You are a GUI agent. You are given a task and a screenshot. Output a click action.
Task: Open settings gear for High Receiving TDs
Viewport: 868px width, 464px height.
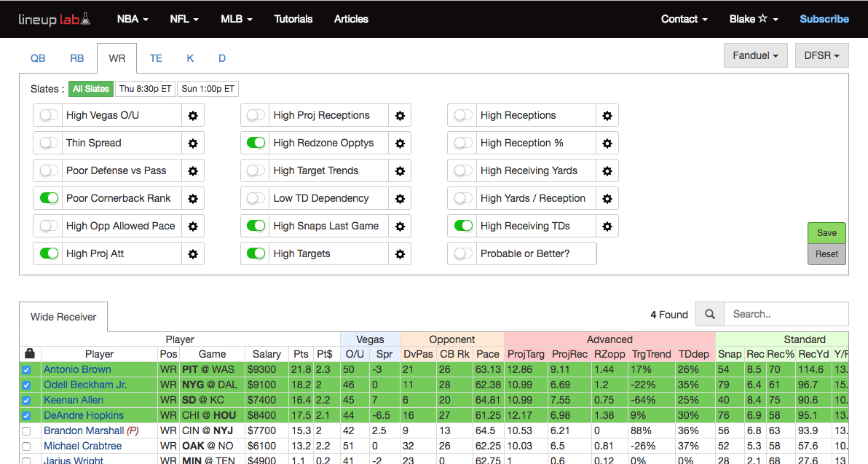[607, 227]
